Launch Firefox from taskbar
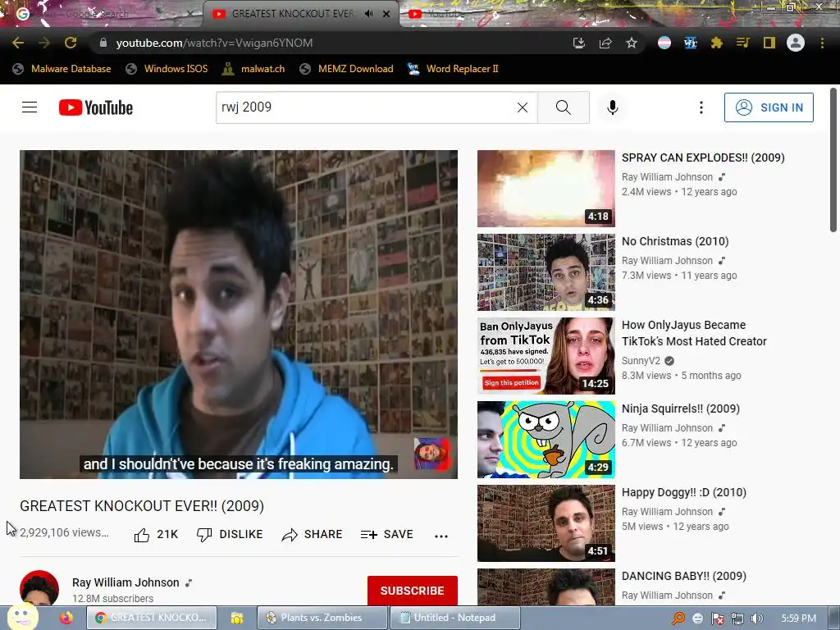The height and width of the screenshot is (630, 840). coord(66,618)
